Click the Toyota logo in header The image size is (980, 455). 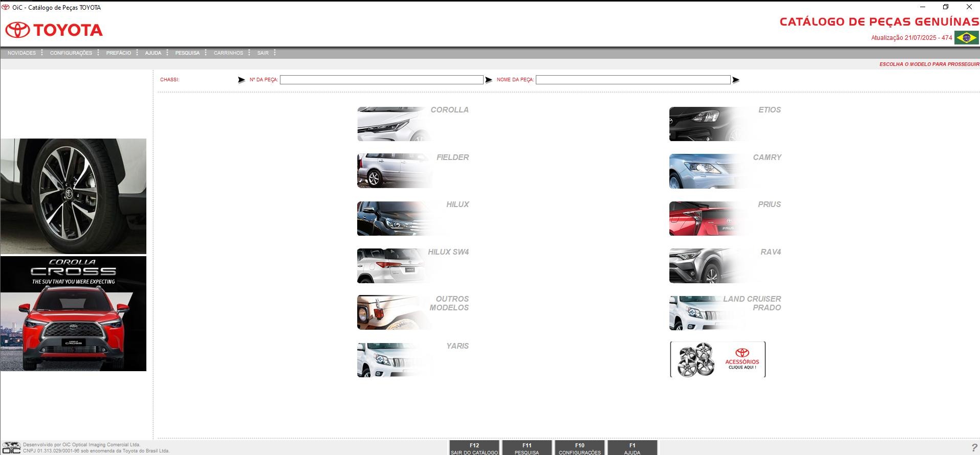[54, 30]
